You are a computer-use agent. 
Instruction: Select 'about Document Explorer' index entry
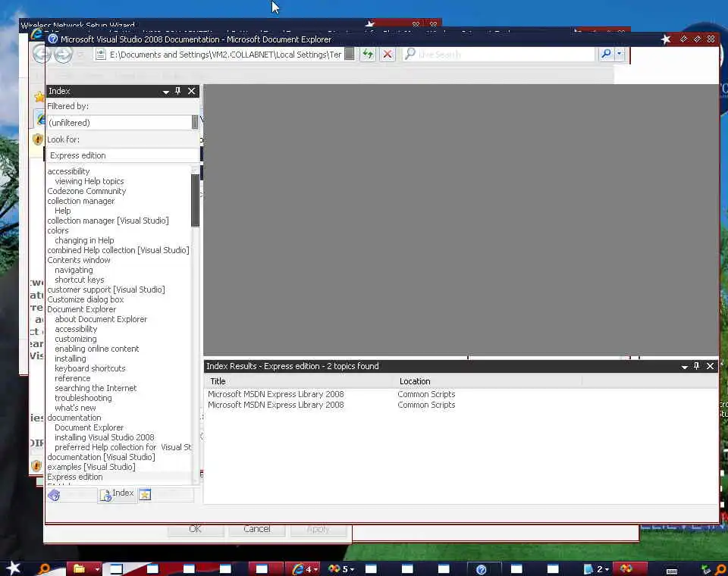pyautogui.click(x=101, y=319)
